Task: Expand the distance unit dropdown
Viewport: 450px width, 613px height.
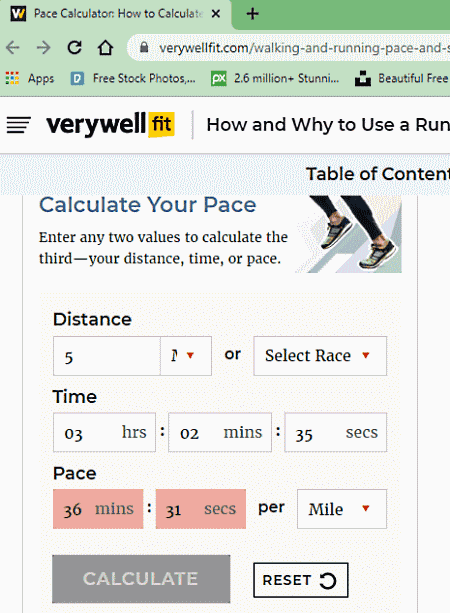Action: pyautogui.click(x=186, y=356)
